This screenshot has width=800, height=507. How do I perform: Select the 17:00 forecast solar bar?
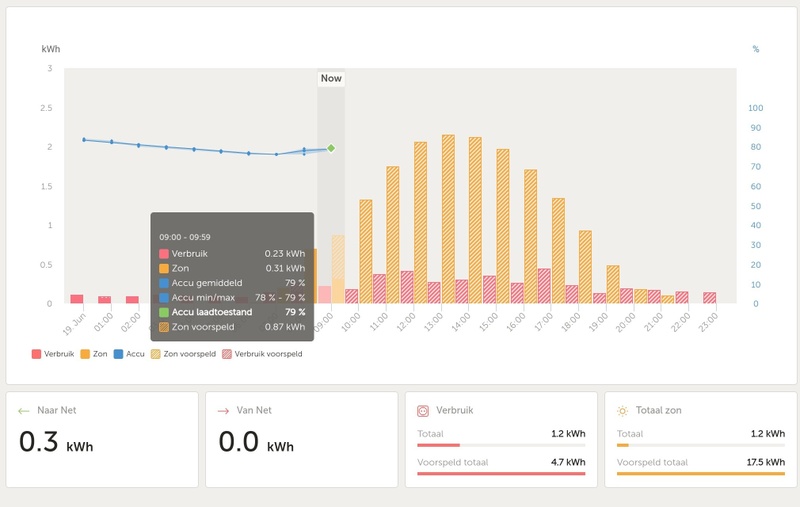pyautogui.click(x=558, y=250)
